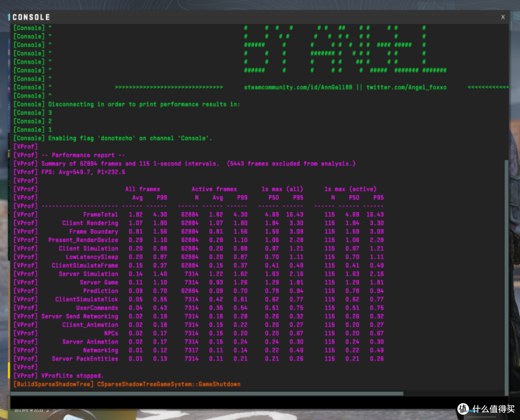
Task: Click the 'Summary of 62884 frames' line
Action: [184, 164]
